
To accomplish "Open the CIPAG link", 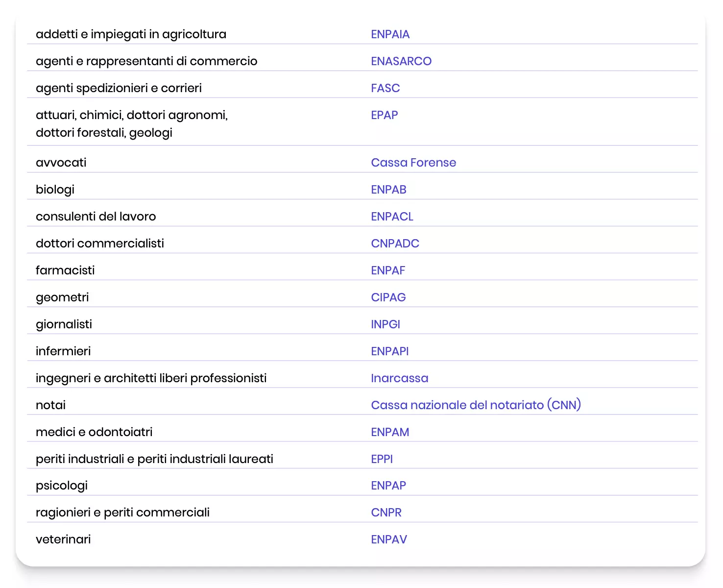I will pos(388,297).
